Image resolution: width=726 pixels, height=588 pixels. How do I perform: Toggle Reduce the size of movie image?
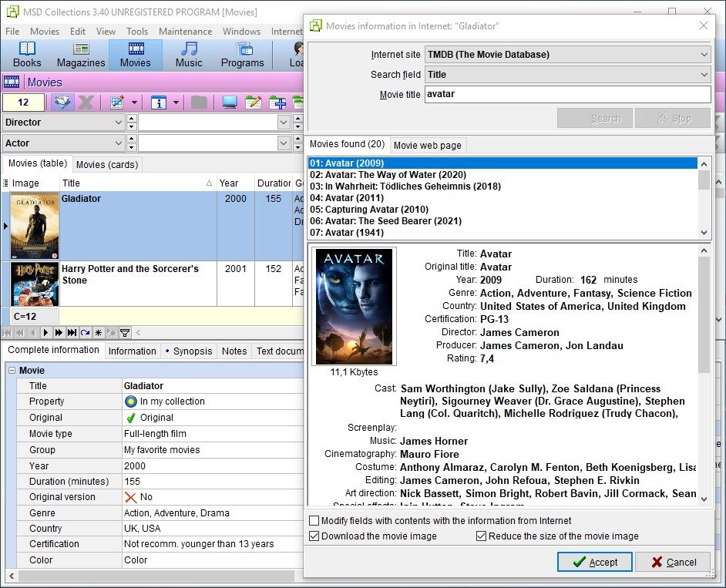coord(481,536)
